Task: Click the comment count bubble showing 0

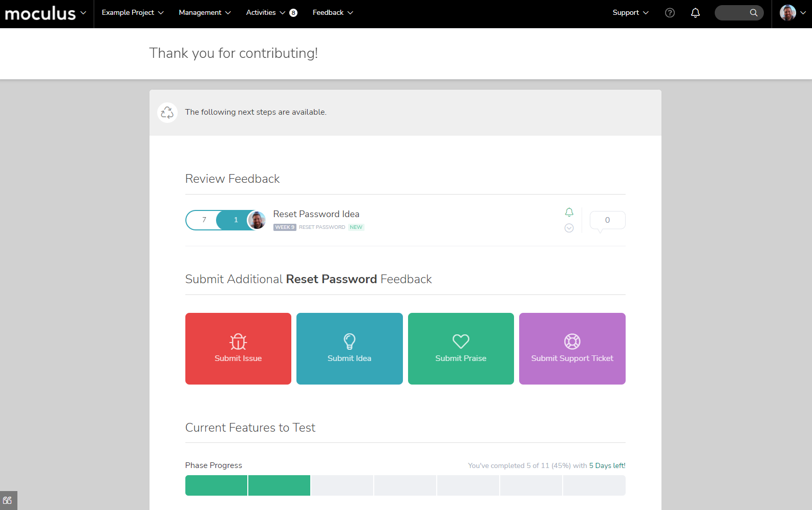Action: (x=607, y=220)
